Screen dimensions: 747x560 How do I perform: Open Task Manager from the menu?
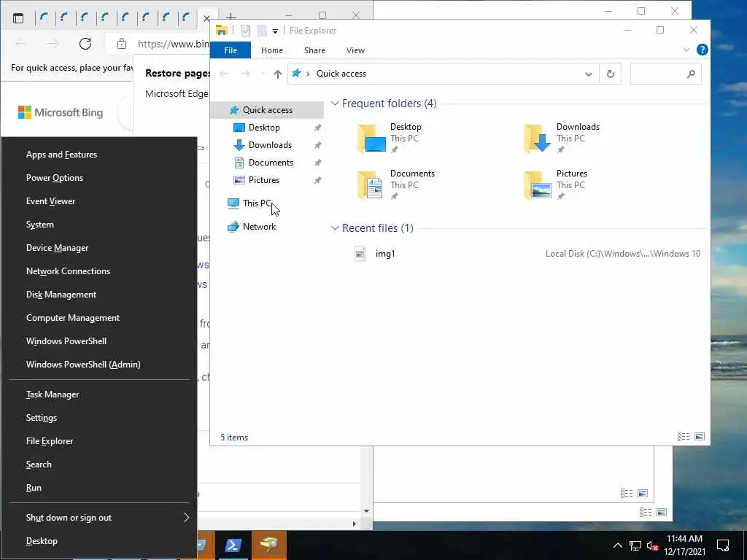pyautogui.click(x=53, y=394)
